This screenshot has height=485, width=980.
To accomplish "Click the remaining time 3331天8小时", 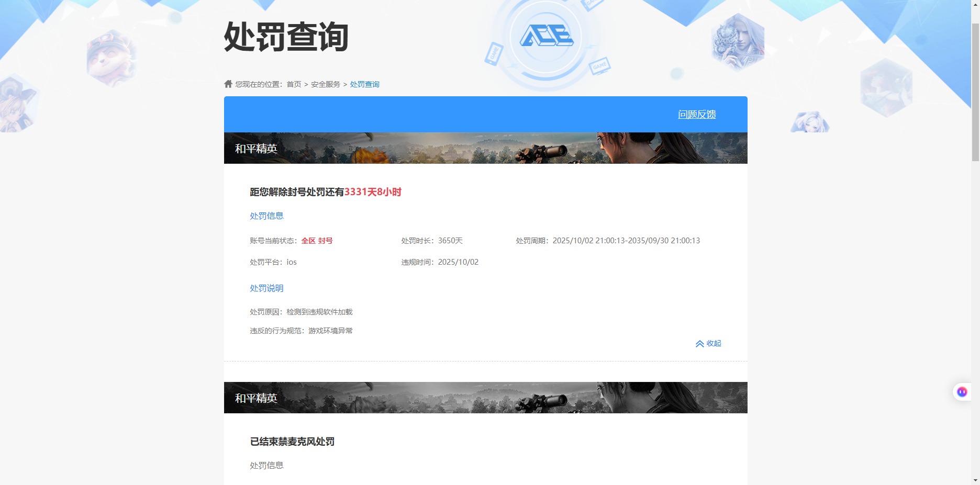I will [x=373, y=192].
